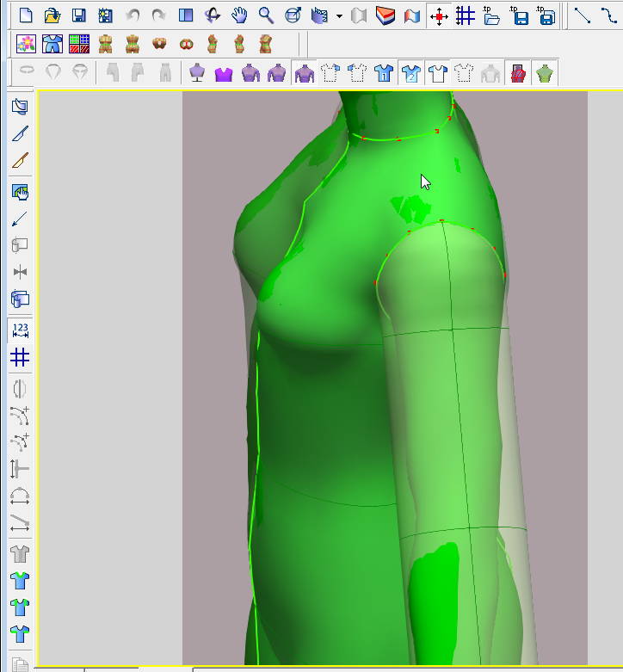Select the orange knife tool
Screen dimensions: 623x672
(20, 160)
